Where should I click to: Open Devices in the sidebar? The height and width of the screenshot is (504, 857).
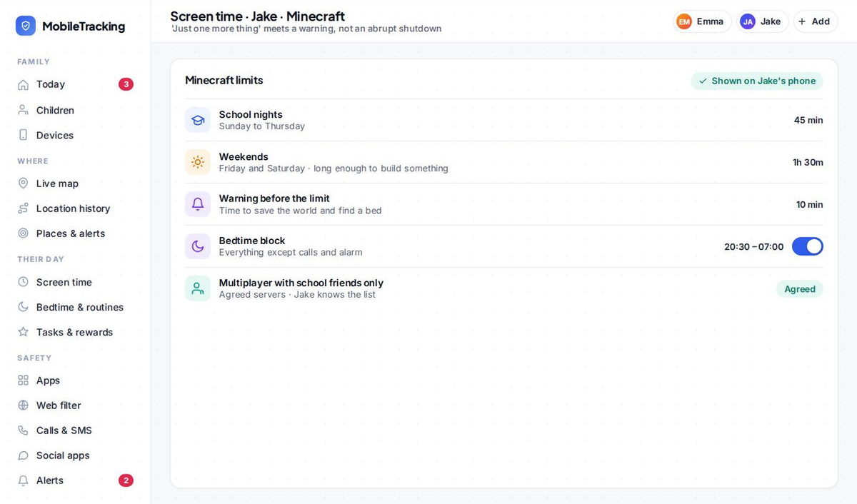pos(75,135)
